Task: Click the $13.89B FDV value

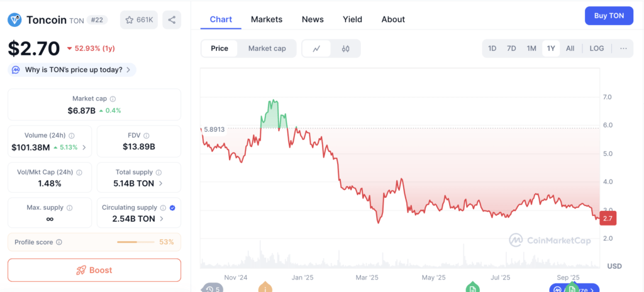Action: tap(139, 147)
